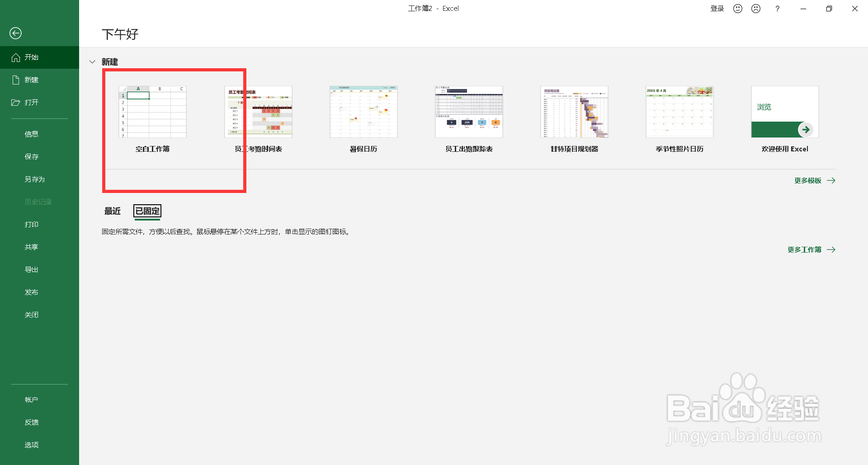Click the 甘特项目规划器 label text
Screen dimensions: 868x465
(x=574, y=149)
